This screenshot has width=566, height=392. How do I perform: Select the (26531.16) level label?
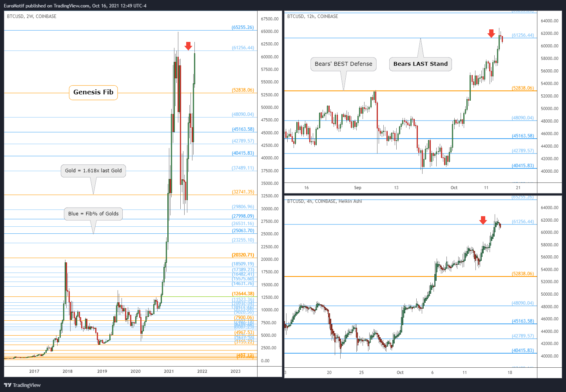tap(243, 224)
